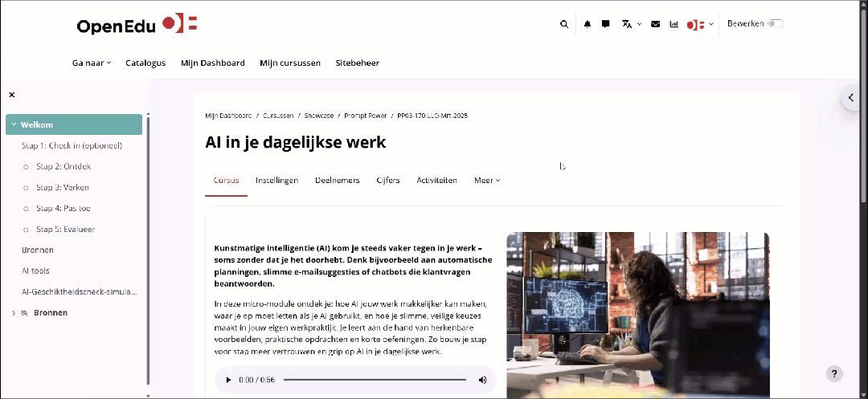This screenshot has height=399, width=868.
Task: Click completion circle for Stap 2: Ontdek
Action: (x=27, y=167)
